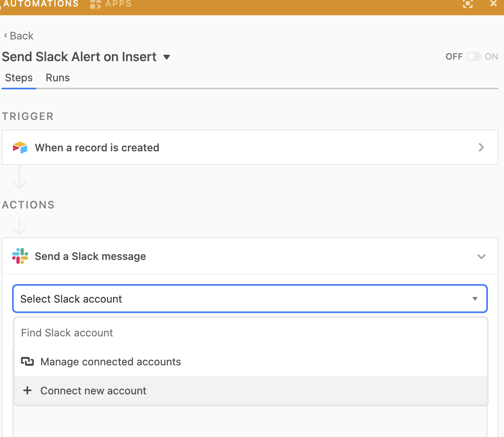
Task: Toggle the automation OFF/ON switch
Action: click(474, 56)
